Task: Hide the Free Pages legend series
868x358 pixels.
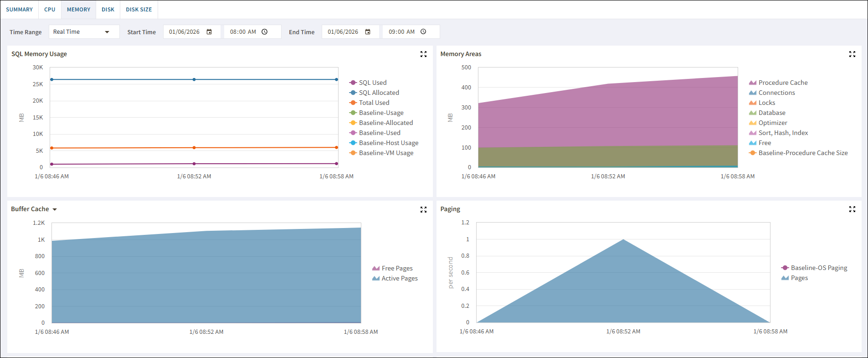Action: tap(392, 268)
